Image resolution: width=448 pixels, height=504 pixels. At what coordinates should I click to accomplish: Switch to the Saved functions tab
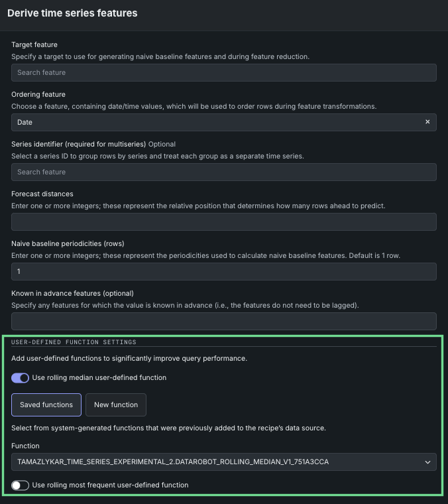click(x=46, y=405)
